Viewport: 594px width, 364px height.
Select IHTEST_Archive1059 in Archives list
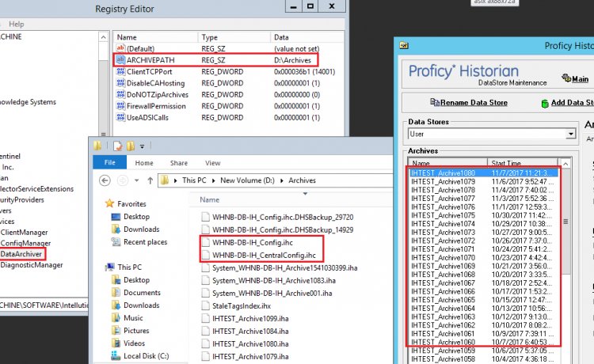(x=444, y=351)
